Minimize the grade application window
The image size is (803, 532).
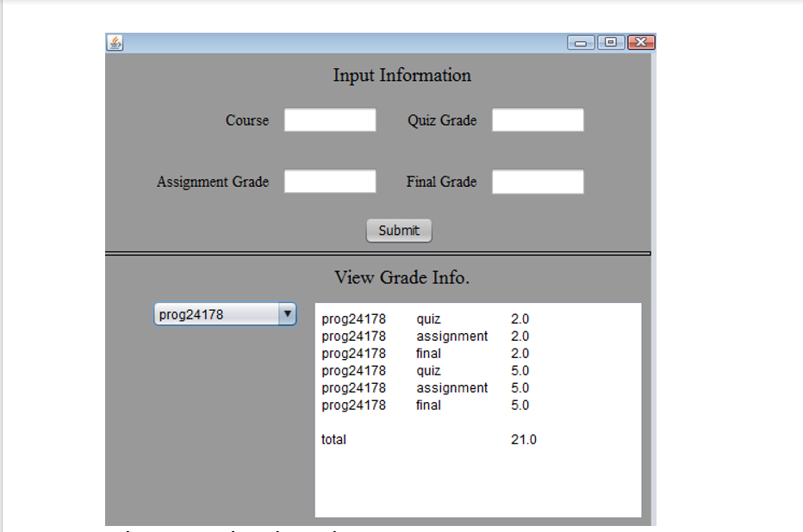pos(582,41)
